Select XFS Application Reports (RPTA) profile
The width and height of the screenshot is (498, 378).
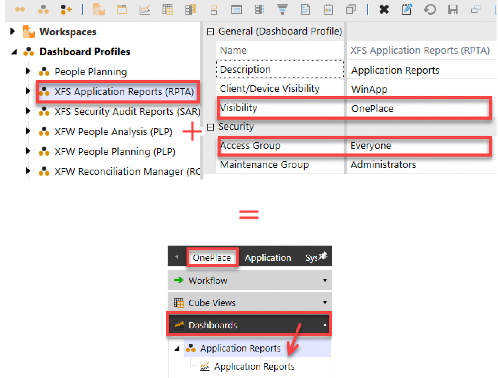[x=124, y=91]
